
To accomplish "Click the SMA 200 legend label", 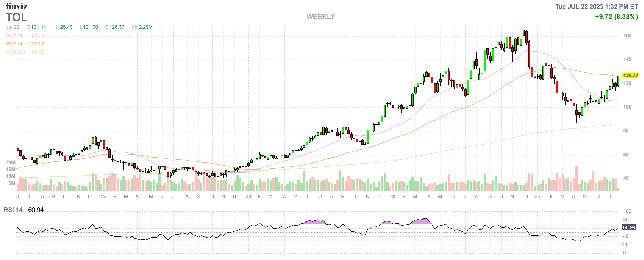I will (x=16, y=52).
